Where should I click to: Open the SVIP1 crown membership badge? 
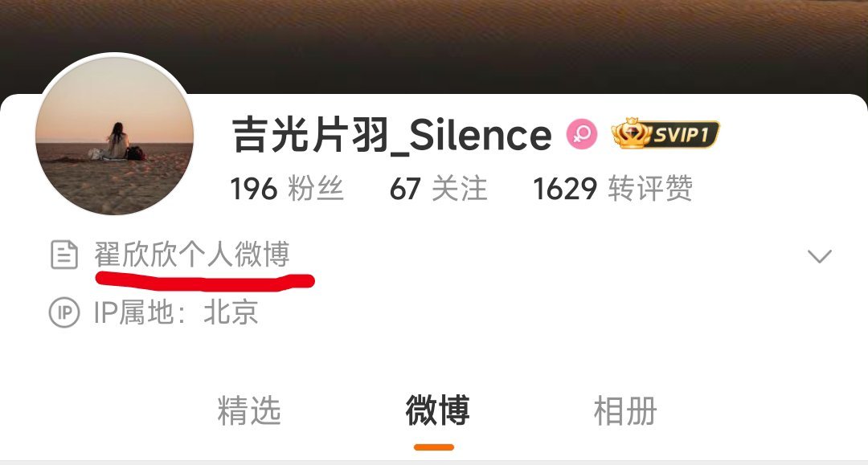pyautogui.click(x=665, y=134)
